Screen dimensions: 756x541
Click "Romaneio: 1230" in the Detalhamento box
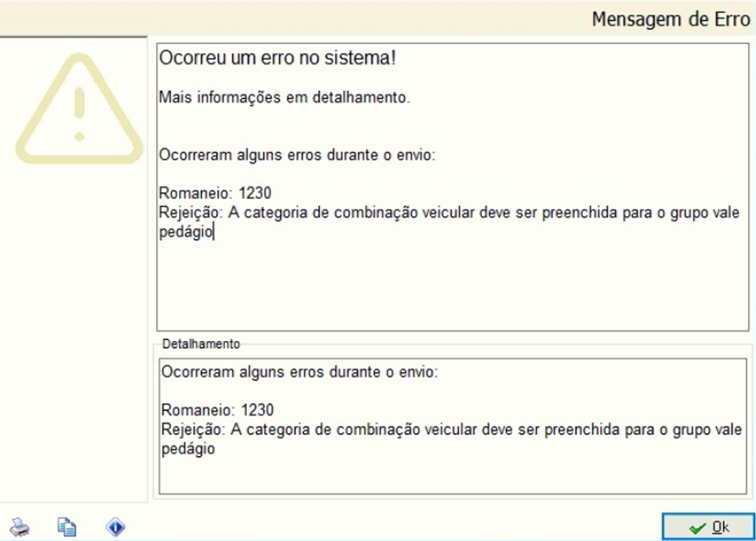(x=216, y=410)
